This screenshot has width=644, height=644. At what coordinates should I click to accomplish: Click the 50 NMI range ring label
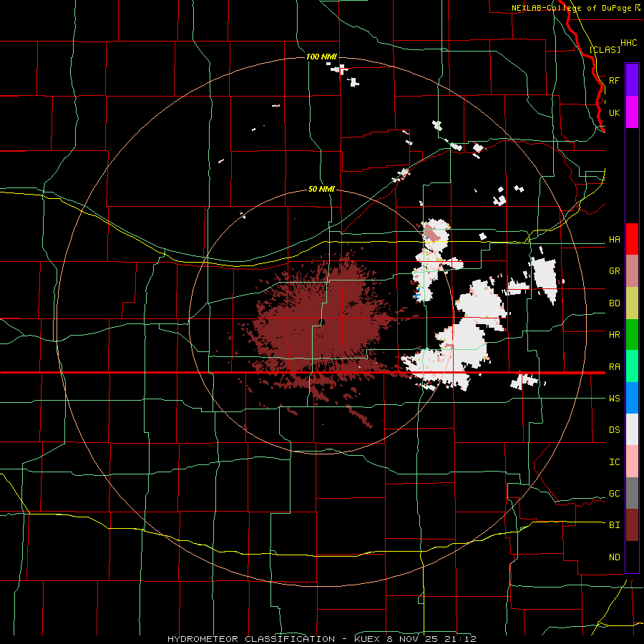coord(321,190)
